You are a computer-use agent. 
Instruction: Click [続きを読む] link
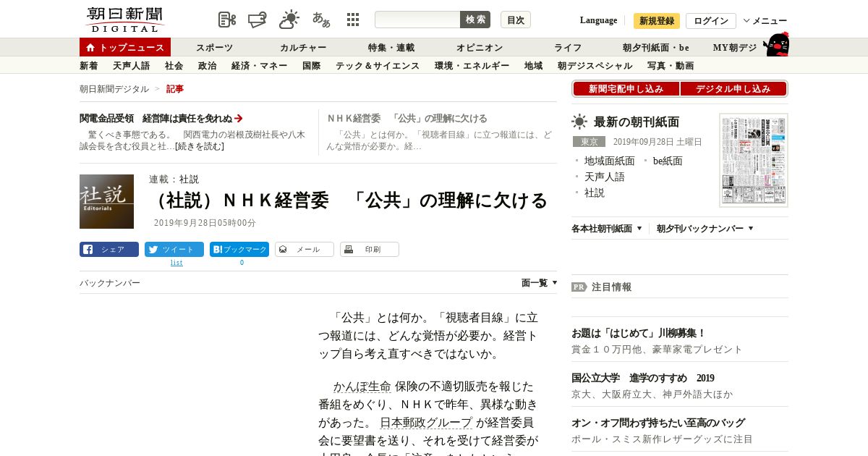pos(200,146)
